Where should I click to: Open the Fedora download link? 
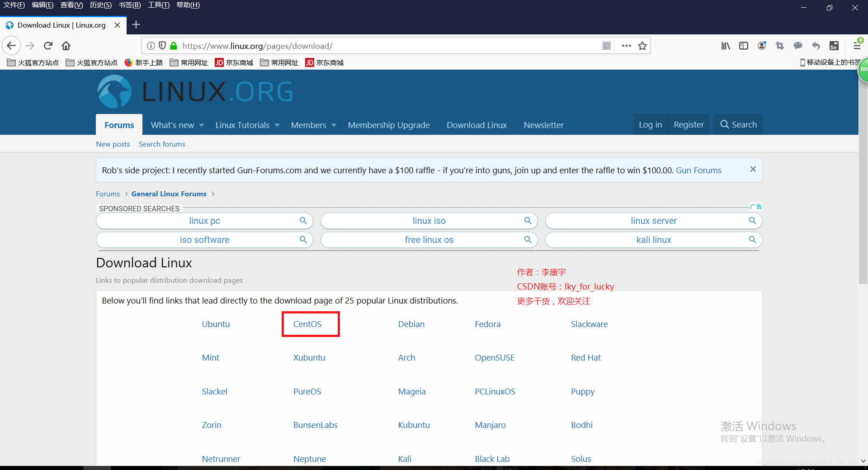point(487,324)
